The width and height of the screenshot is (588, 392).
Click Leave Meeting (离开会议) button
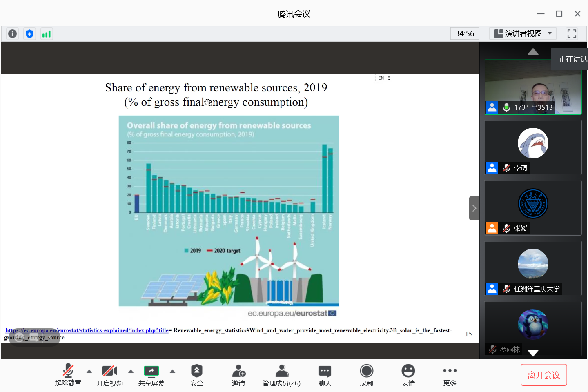tap(543, 375)
